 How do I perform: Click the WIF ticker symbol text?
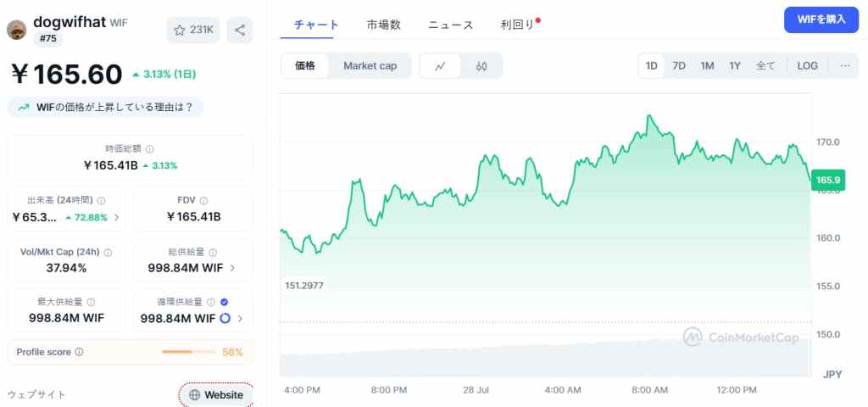click(119, 23)
